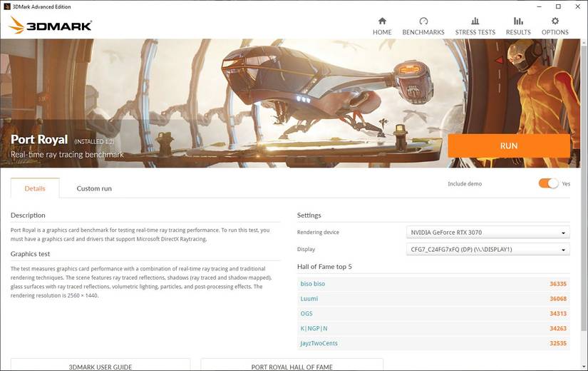Viewport: 588px width, 371px height.
Task: Click the Real-time ray tracing benchmark subtitle
Action: point(67,155)
